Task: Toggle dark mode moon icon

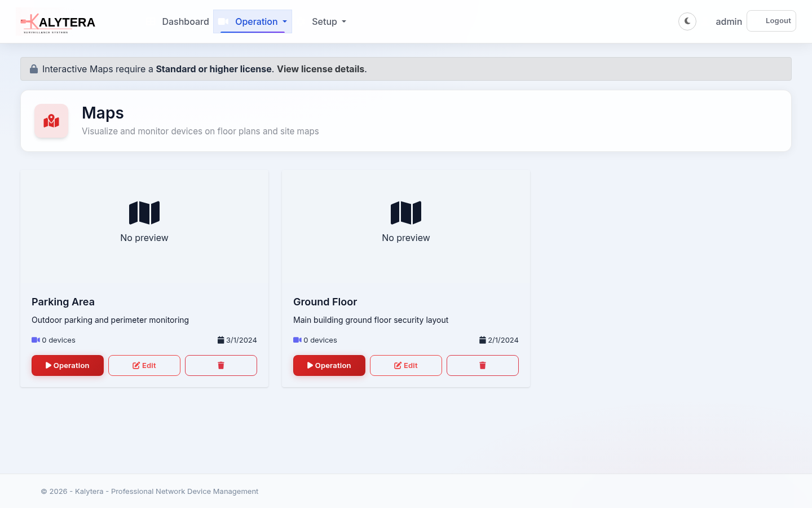Action: point(687,21)
